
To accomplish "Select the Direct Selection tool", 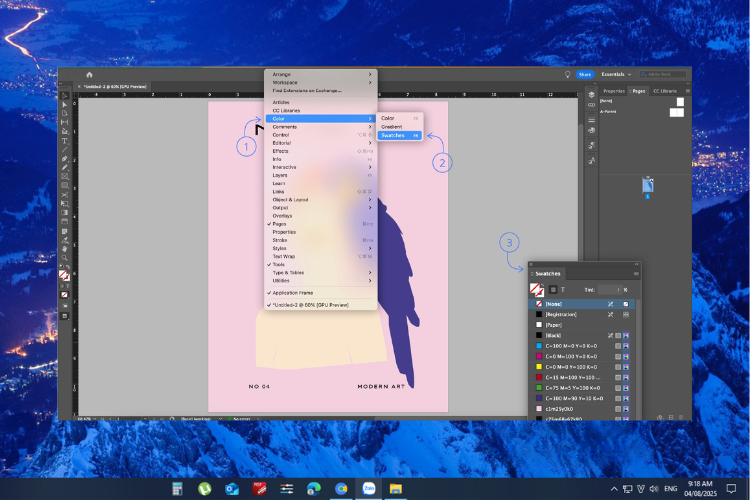I will 65,104.
